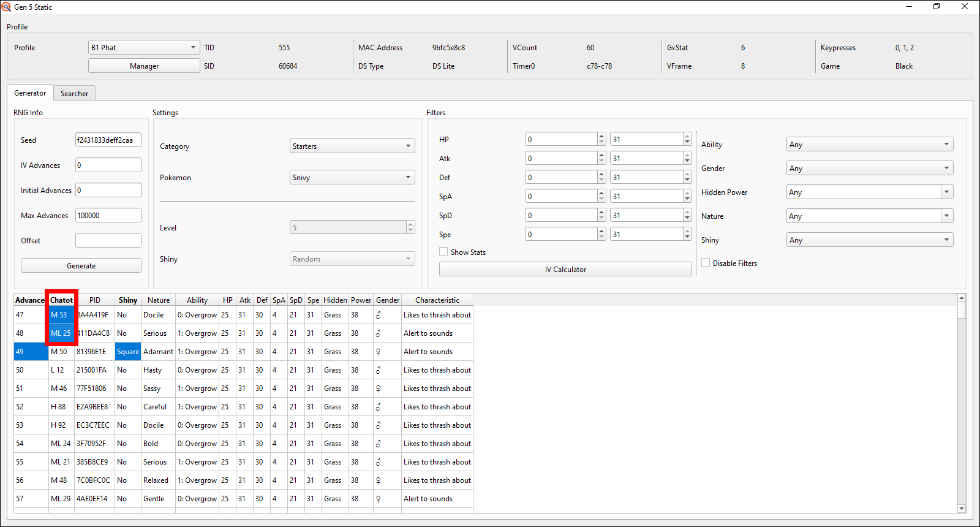Increase the HP minimum spinner up arrow
This screenshot has width=980, height=527.
pyautogui.click(x=601, y=136)
